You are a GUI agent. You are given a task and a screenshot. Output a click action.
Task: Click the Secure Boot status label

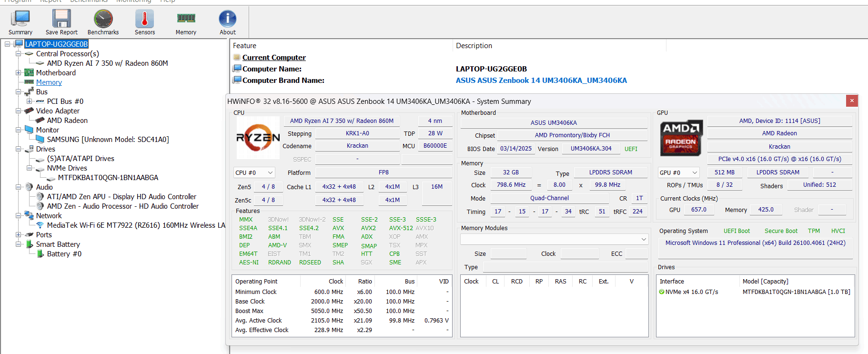click(x=781, y=231)
